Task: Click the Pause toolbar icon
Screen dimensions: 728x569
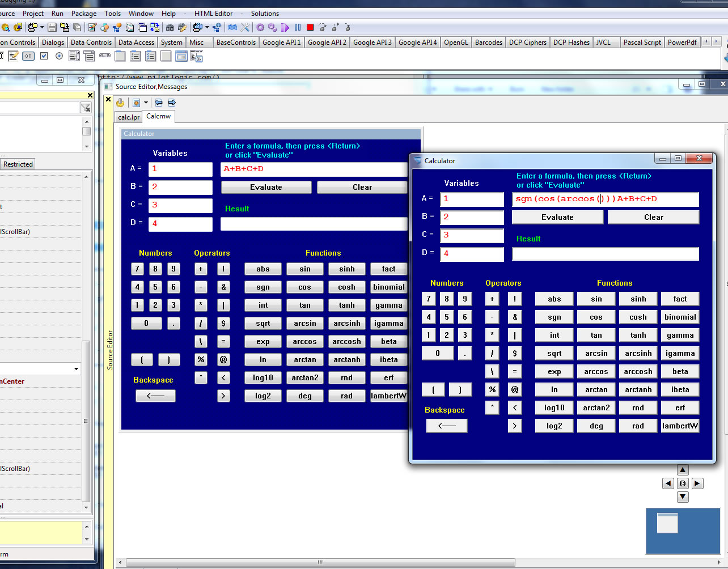Action: [298, 27]
